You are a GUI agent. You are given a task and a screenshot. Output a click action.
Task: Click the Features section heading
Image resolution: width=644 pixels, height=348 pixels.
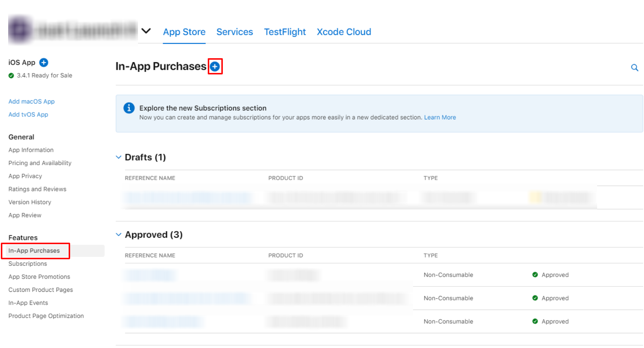coord(23,238)
